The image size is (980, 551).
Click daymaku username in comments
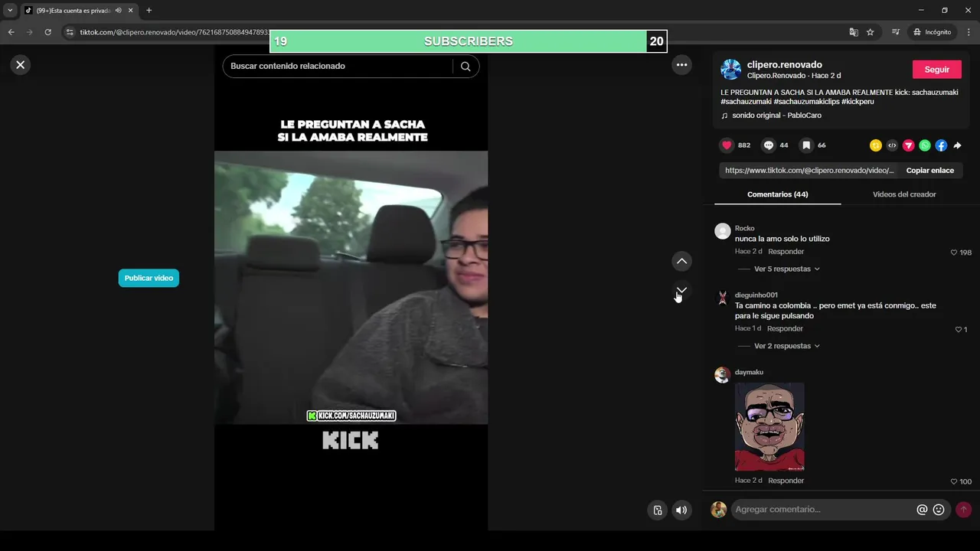click(x=749, y=373)
